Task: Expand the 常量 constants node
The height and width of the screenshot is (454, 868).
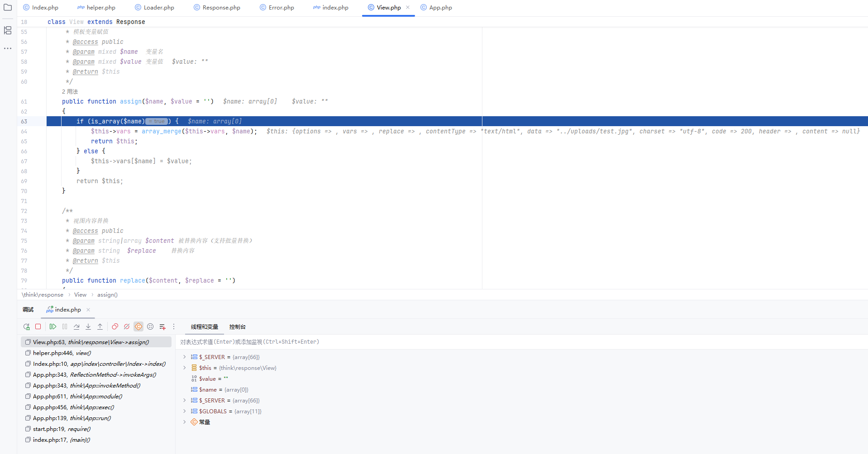Action: click(x=184, y=422)
